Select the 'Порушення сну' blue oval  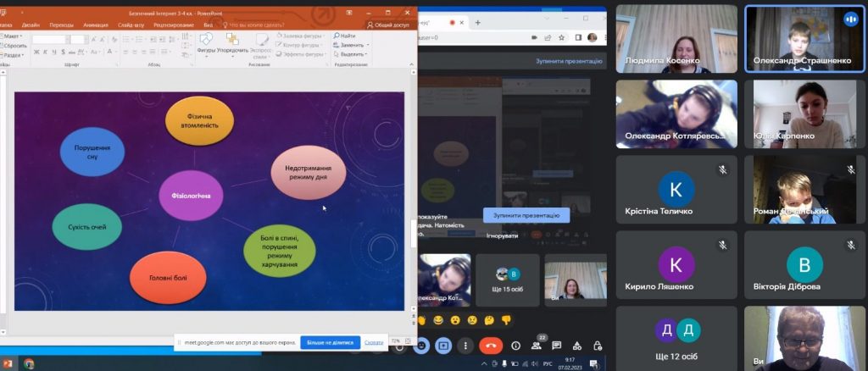pos(92,152)
